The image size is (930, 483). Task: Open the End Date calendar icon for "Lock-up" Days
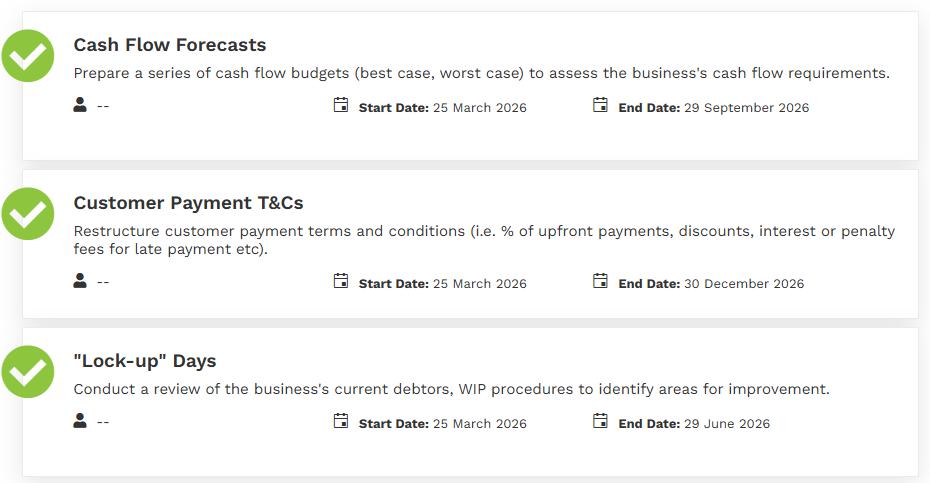click(600, 421)
